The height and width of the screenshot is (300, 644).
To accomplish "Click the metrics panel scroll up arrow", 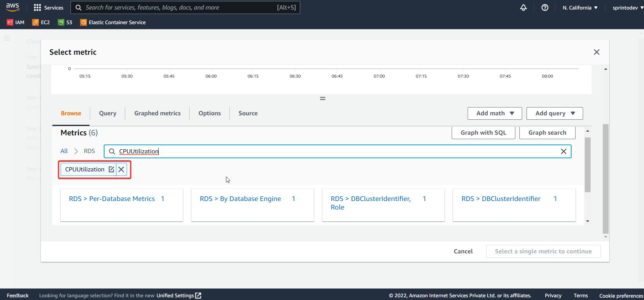I will [587, 131].
